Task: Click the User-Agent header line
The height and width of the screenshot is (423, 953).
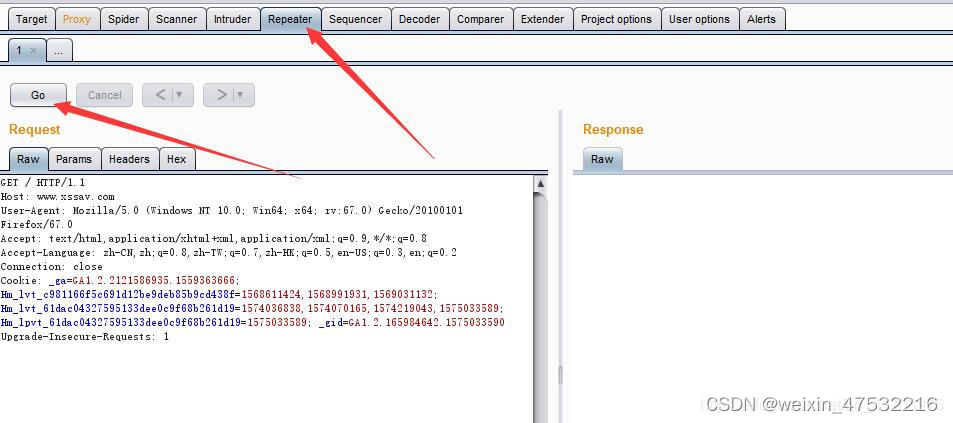Action: click(x=232, y=210)
